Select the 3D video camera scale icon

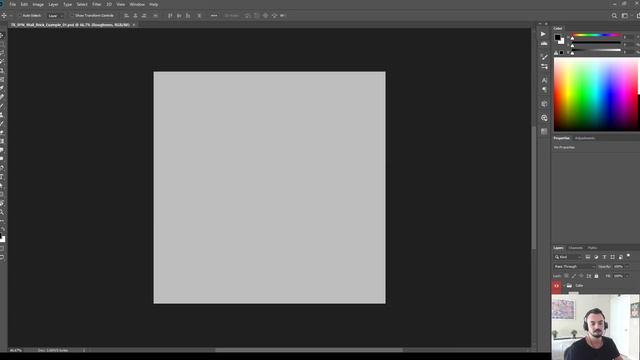tap(283, 16)
